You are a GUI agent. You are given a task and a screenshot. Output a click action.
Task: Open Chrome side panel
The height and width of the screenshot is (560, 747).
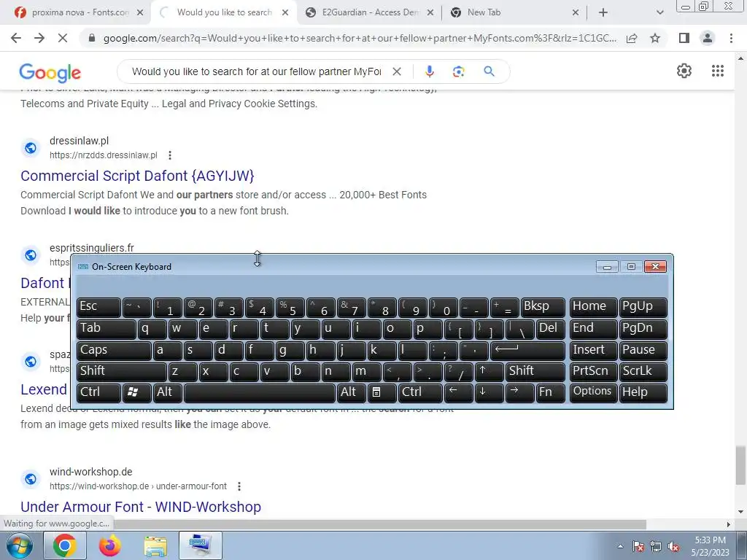tap(684, 38)
